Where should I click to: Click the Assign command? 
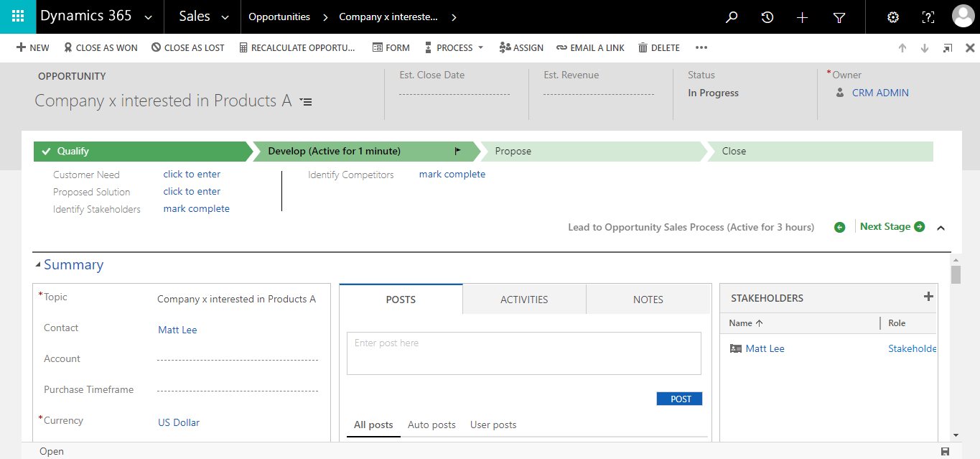[x=521, y=48]
